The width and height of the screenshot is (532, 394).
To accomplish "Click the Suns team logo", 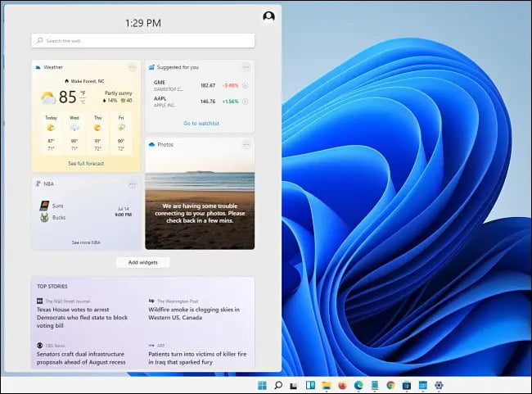I will pos(44,206).
